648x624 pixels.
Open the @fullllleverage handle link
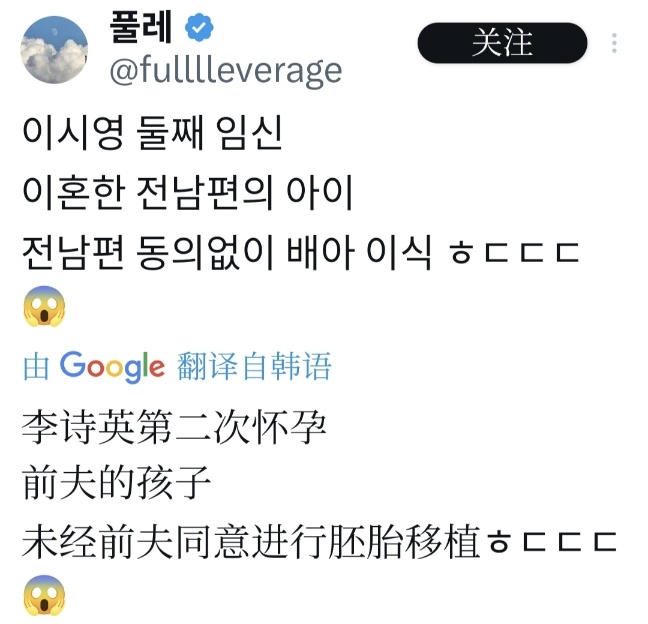click(x=226, y=71)
